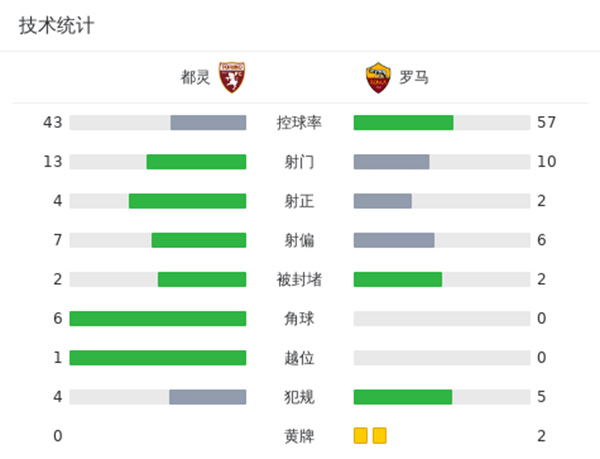Click the Torino team crest logo

click(x=232, y=77)
